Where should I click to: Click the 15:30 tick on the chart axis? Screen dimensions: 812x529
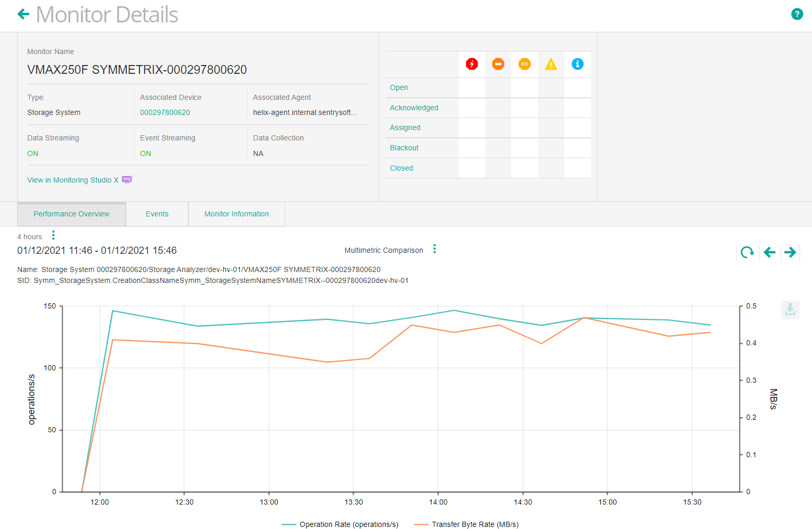(x=692, y=502)
